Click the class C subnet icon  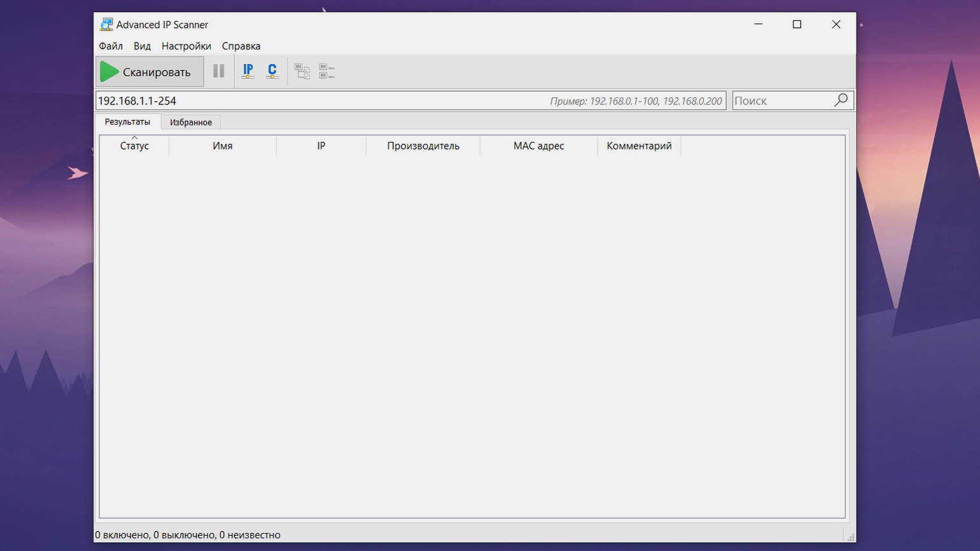[x=272, y=71]
